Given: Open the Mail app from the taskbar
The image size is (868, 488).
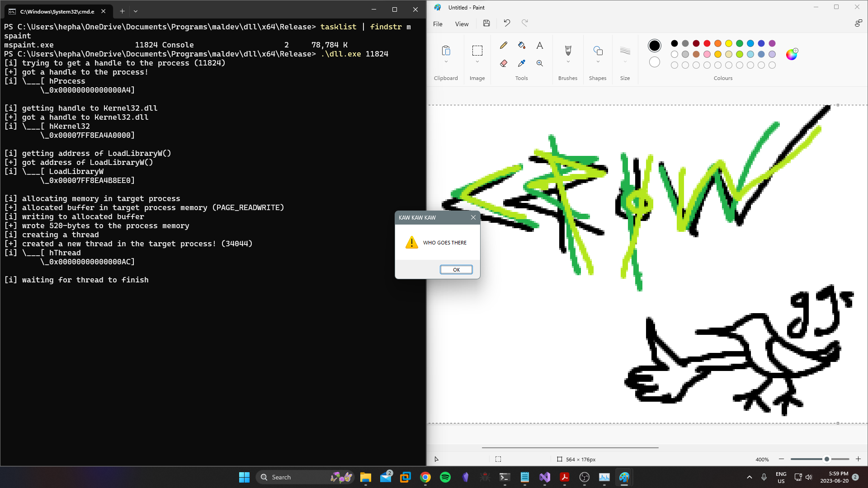Looking at the screenshot, I should [386, 477].
